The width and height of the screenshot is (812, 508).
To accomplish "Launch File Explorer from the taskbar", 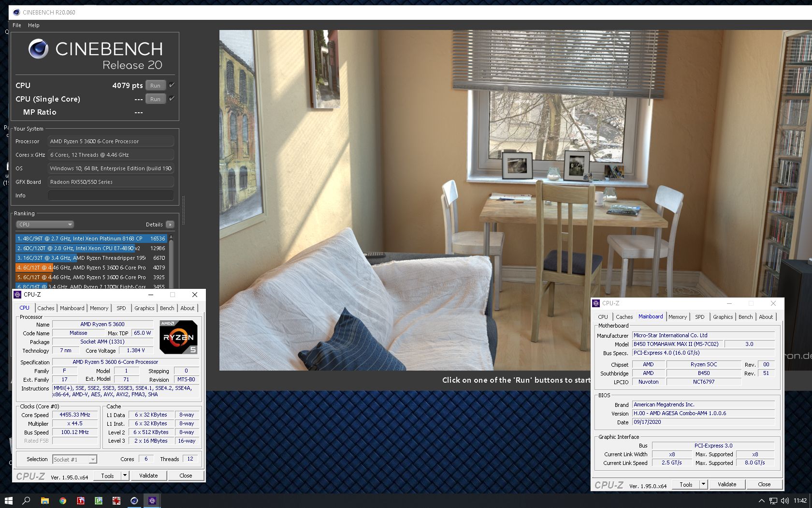I will (x=44, y=501).
